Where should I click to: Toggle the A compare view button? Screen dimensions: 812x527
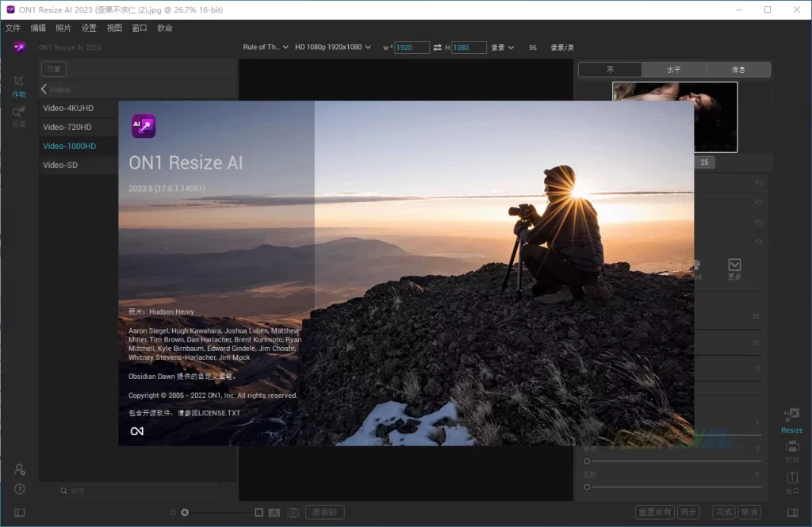(274, 513)
